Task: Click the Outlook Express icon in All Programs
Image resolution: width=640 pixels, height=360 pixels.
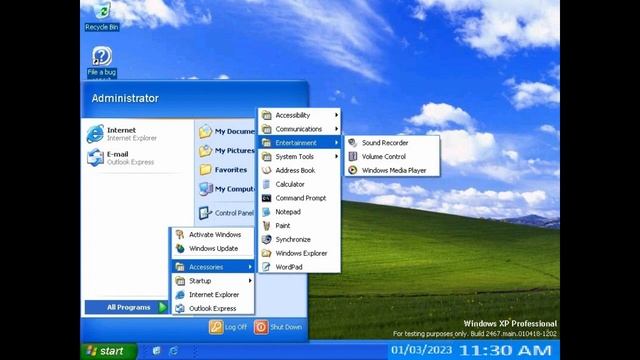Action: (180, 309)
